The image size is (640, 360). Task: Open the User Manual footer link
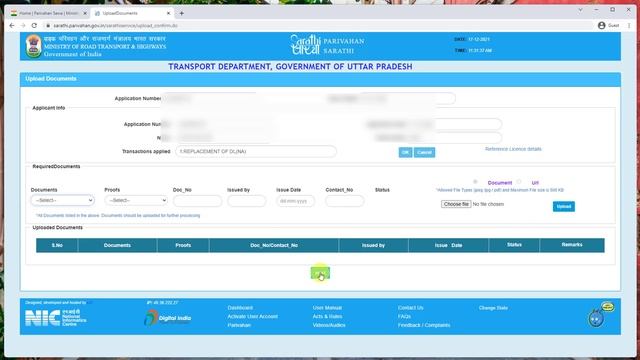point(327,308)
